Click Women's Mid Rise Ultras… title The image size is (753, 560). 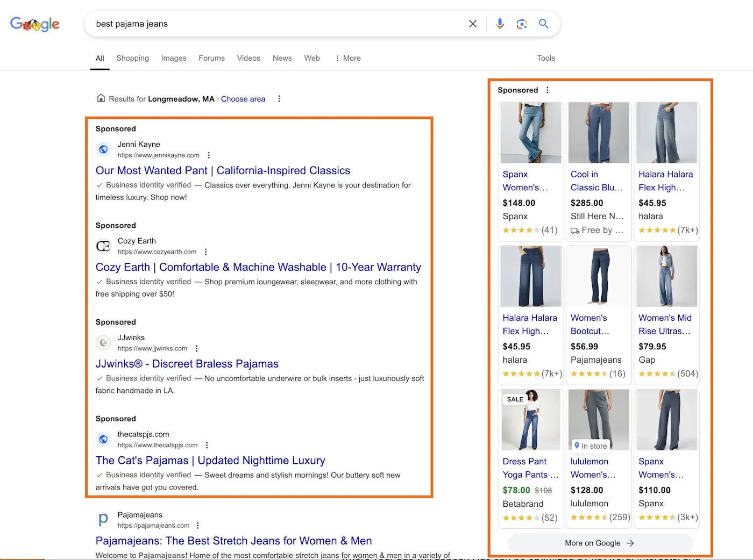tap(665, 325)
